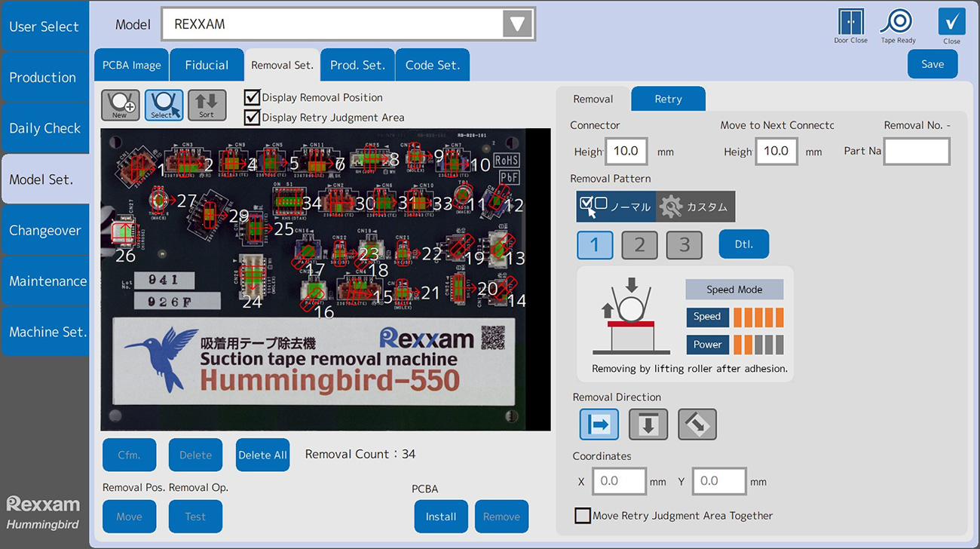Click the 'Removing by lifting roller after adhesion.' caption
Screen dimensions: 980x549
pyautogui.click(x=690, y=369)
